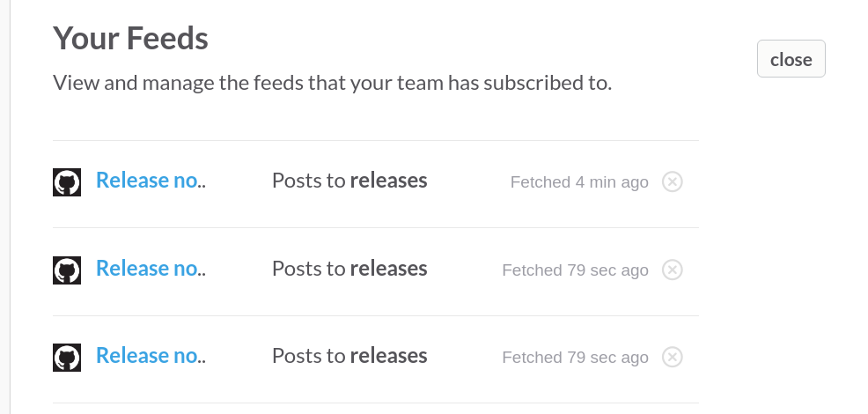Open the third Release notes feed link
The image size is (868, 414).
(150, 356)
